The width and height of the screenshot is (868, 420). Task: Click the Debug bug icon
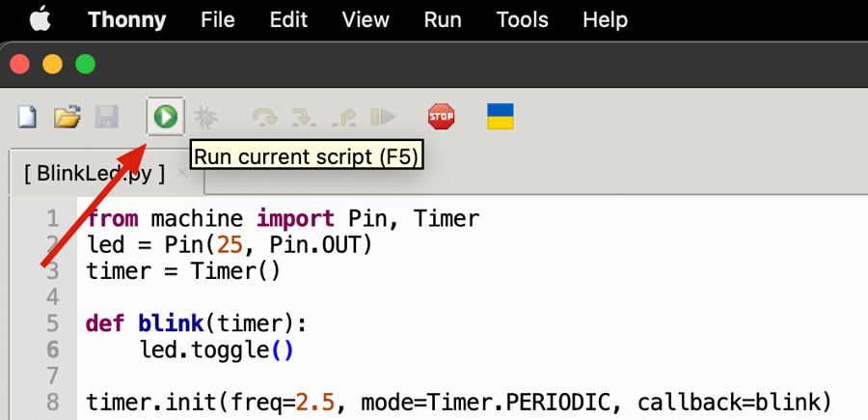click(x=205, y=118)
